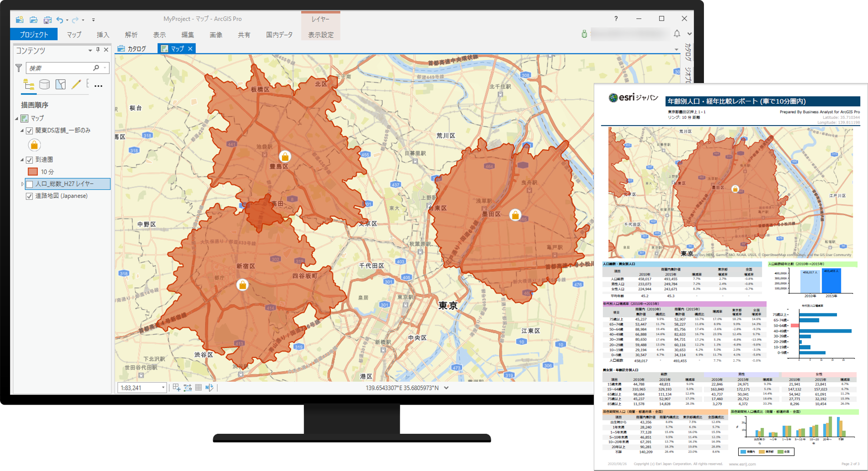Click the snapping icon in status bar
This screenshot has width=868, height=471.
pyautogui.click(x=176, y=387)
